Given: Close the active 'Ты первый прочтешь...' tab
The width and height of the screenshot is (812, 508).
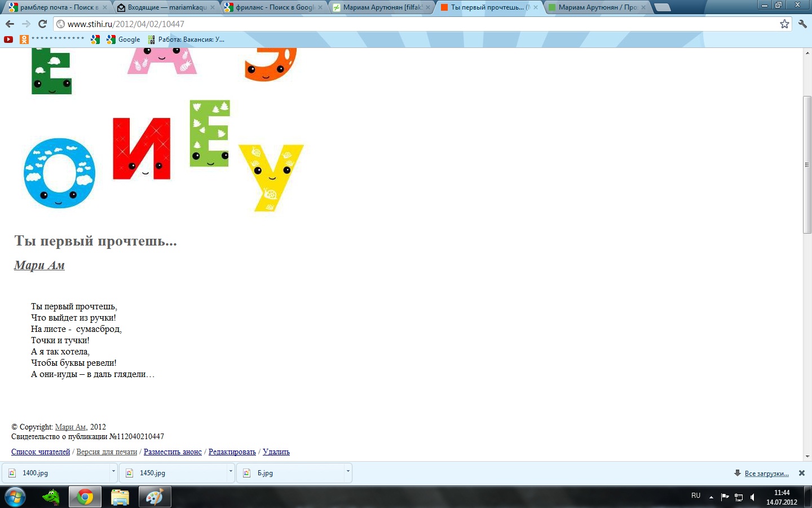Looking at the screenshot, I should coord(536,7).
